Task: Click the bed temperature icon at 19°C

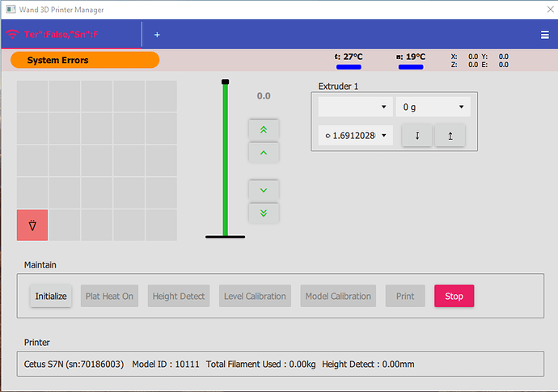Action: pyautogui.click(x=399, y=57)
